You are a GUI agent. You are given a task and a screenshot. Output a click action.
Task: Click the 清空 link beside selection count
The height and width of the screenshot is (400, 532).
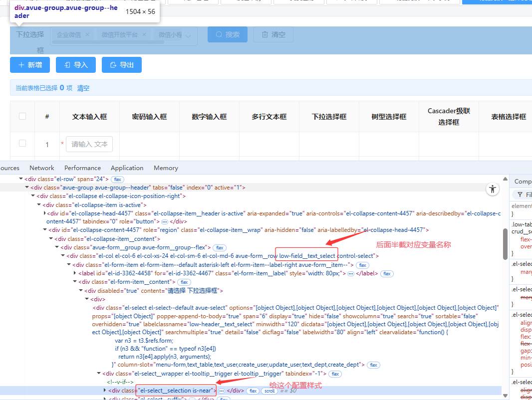pos(83,88)
